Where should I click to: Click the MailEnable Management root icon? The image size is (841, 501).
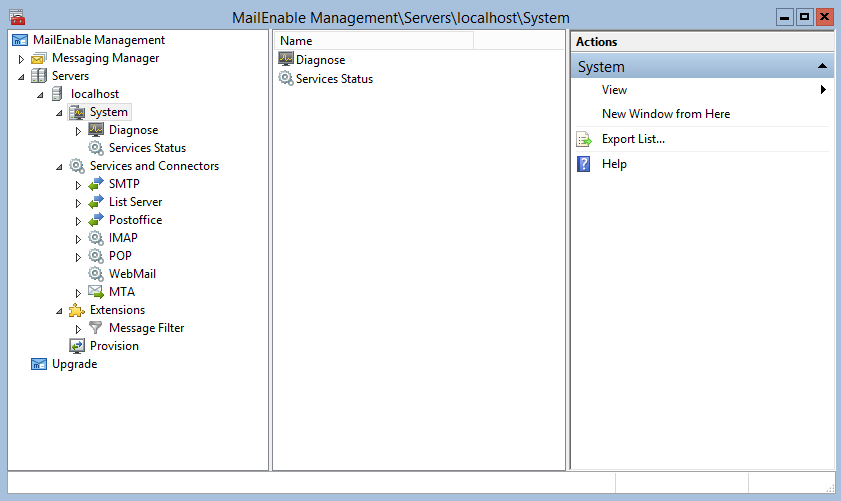coord(20,40)
